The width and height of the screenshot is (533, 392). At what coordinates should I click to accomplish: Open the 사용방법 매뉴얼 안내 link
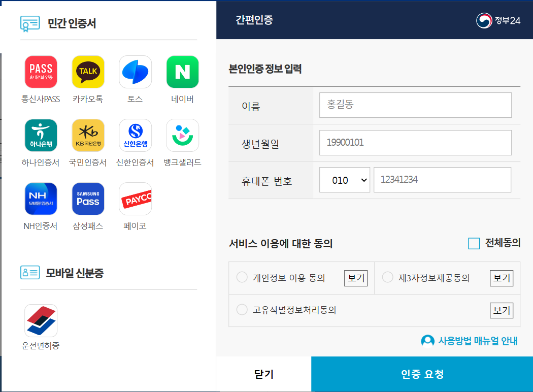[478, 341]
